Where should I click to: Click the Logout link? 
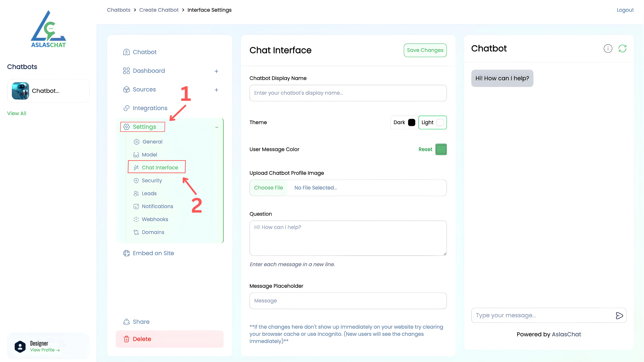(x=625, y=10)
